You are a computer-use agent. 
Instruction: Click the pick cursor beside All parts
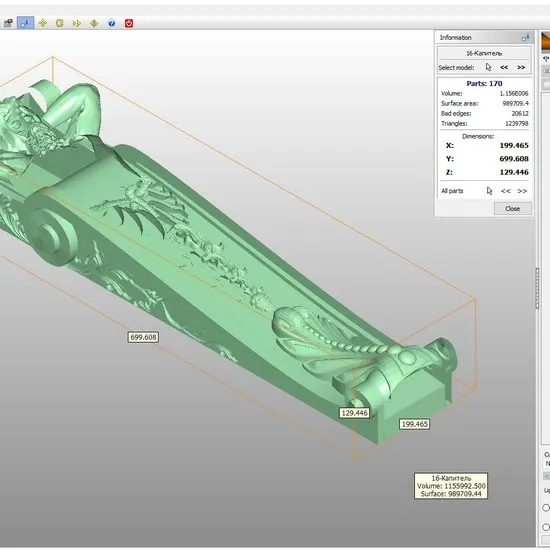pyautogui.click(x=489, y=191)
